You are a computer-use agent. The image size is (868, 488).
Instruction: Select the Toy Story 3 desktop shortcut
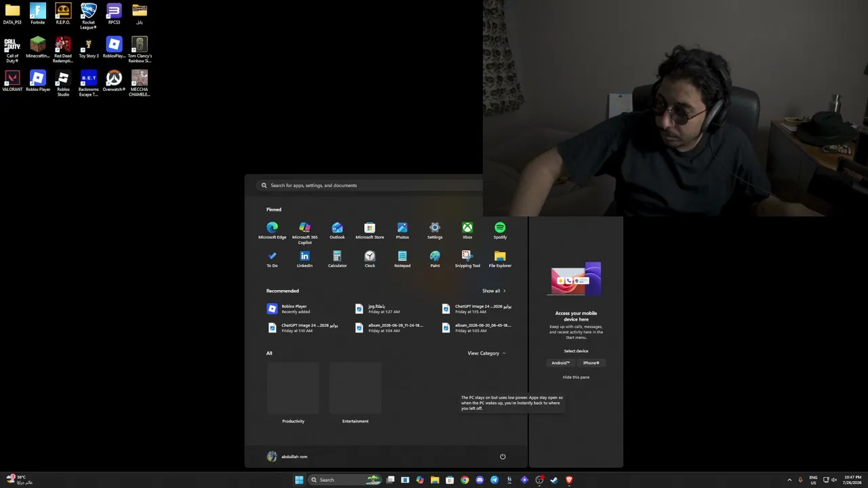(x=88, y=47)
